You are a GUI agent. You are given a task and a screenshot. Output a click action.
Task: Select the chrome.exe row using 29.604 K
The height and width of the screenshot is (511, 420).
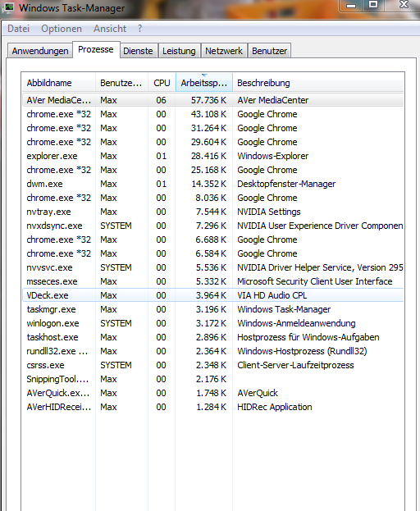click(213, 142)
